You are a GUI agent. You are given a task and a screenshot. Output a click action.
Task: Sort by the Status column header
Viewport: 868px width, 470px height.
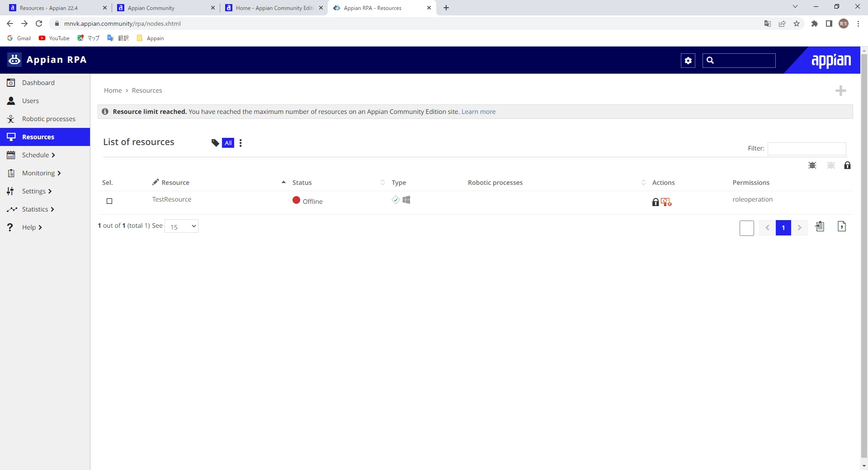(x=302, y=183)
